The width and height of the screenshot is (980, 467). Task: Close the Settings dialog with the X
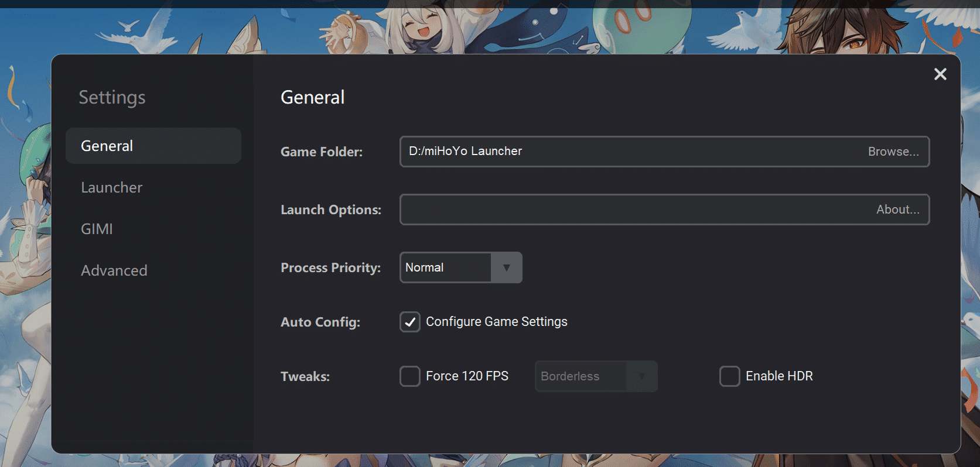pos(940,74)
